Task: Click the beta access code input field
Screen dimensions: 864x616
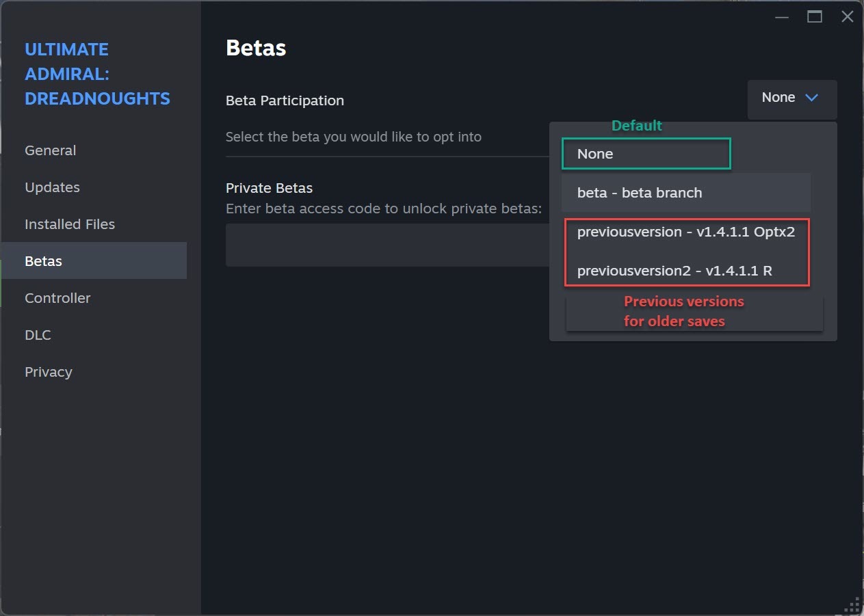Action: [387, 245]
